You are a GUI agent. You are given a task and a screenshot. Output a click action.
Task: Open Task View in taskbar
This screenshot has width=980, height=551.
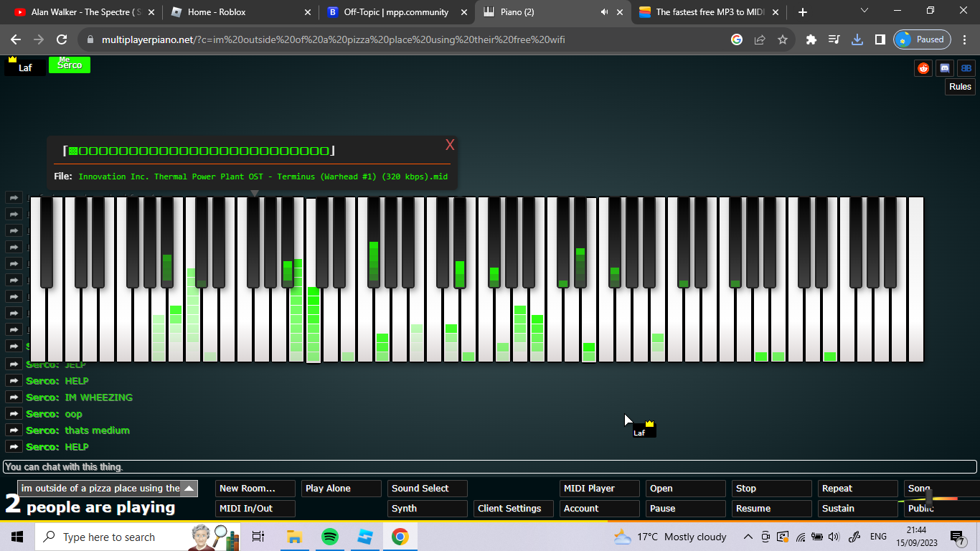coord(258,537)
